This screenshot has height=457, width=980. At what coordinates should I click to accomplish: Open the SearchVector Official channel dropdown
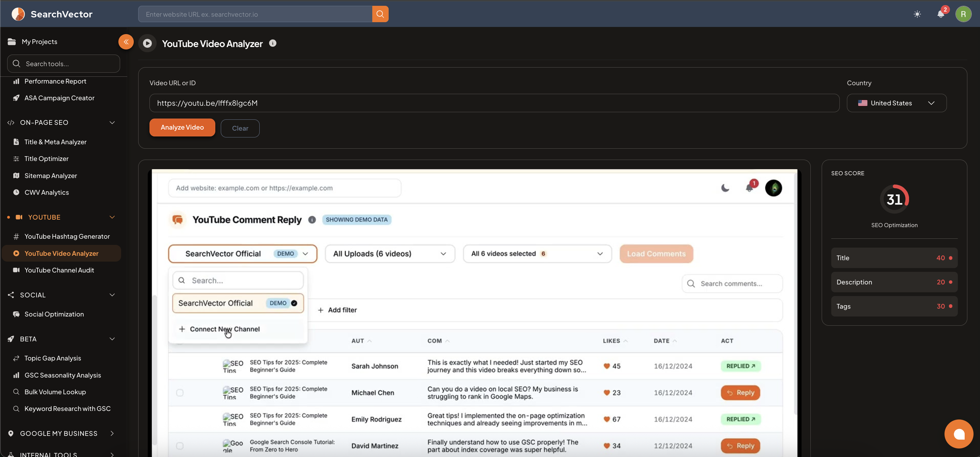[x=243, y=254]
